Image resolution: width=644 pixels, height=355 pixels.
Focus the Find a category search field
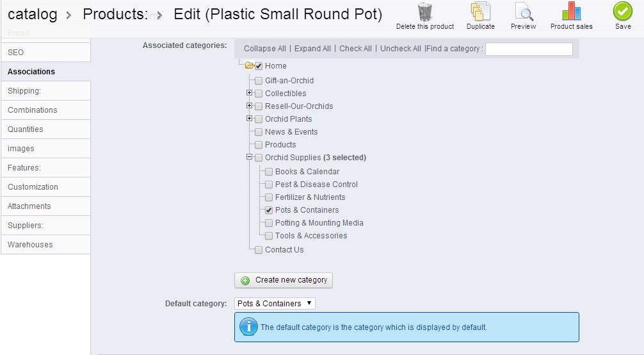coord(529,49)
